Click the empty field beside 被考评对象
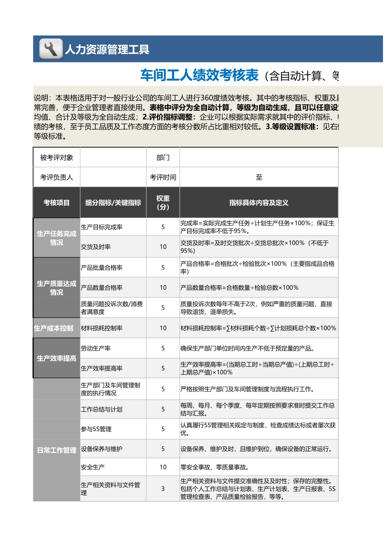This screenshot has width=392, height=555. click(113, 157)
